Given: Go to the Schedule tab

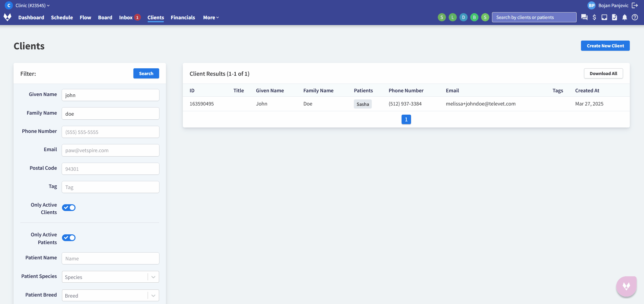Looking at the screenshot, I should [62, 18].
